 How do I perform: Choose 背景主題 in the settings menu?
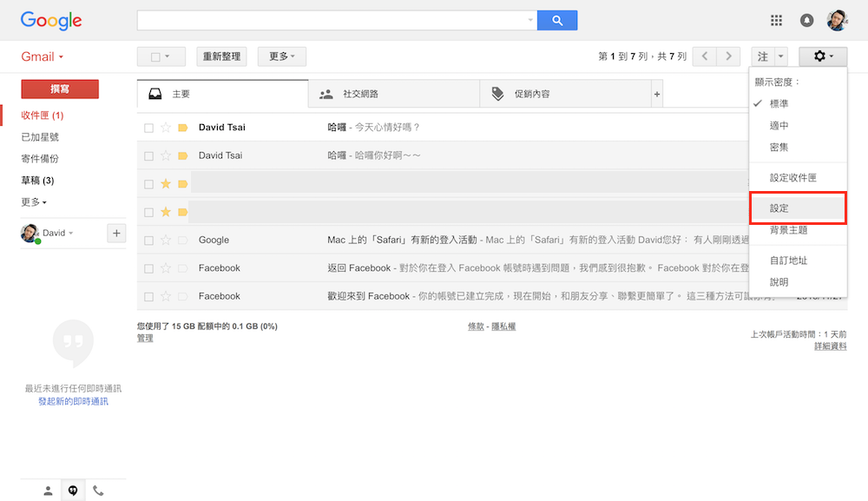point(788,230)
